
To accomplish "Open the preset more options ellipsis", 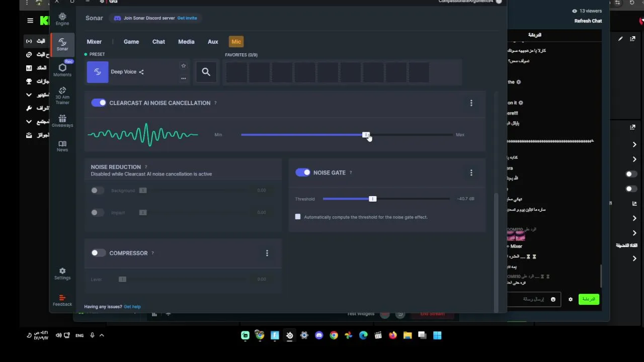I will point(183,78).
